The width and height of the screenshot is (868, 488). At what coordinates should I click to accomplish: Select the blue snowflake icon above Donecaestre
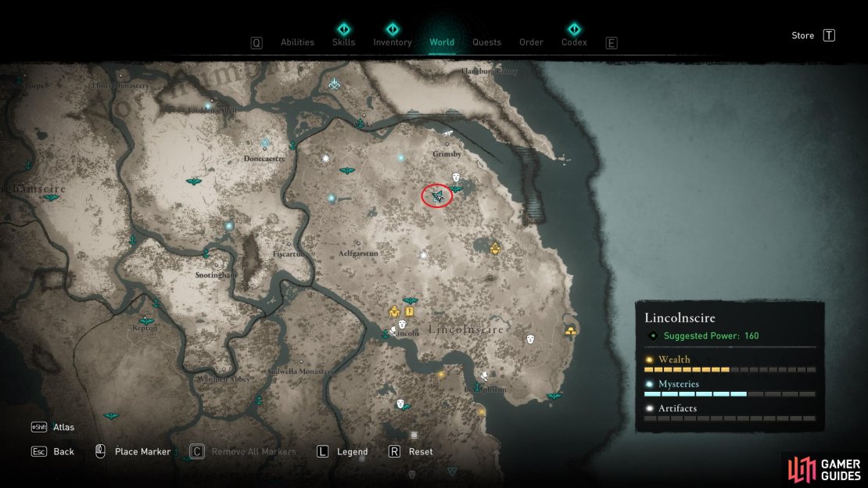point(265,143)
